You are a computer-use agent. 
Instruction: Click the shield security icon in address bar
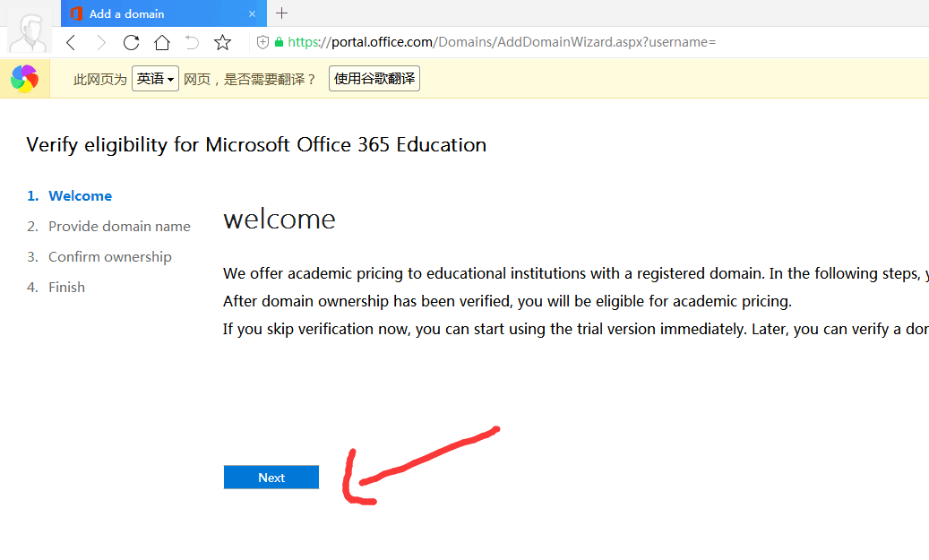[x=262, y=42]
